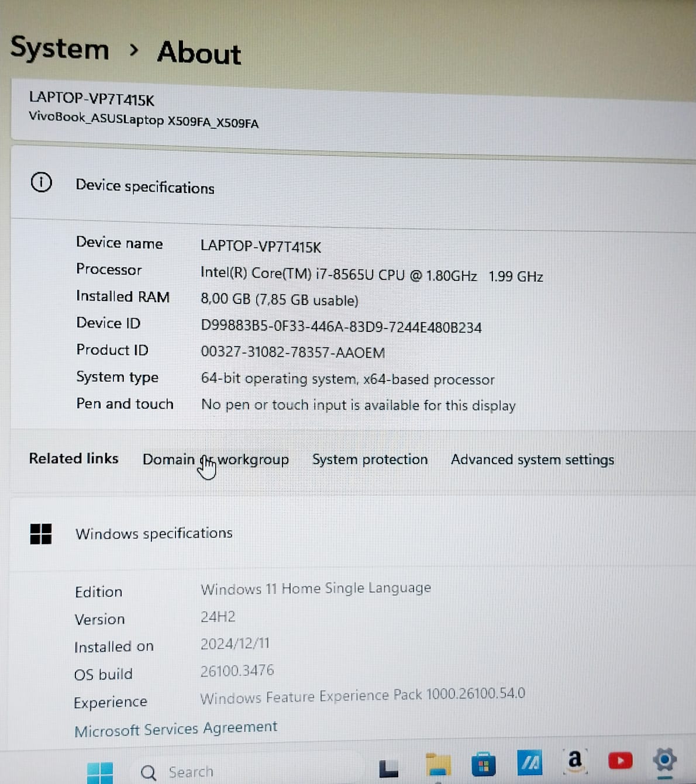
Task: Click the Settings gear in the taskbar
Action: [x=664, y=761]
